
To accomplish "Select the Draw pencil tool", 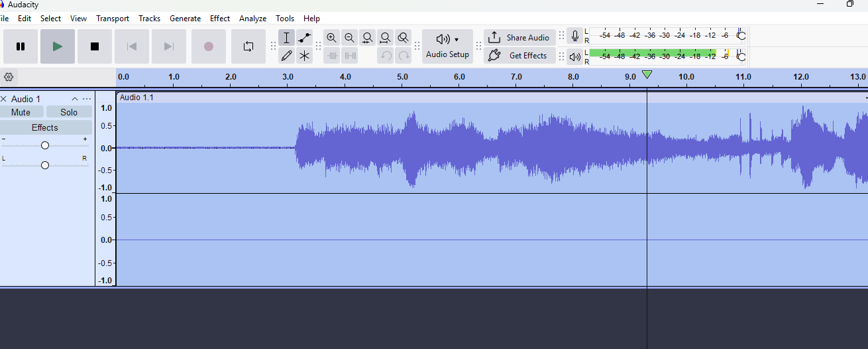I will coord(286,56).
